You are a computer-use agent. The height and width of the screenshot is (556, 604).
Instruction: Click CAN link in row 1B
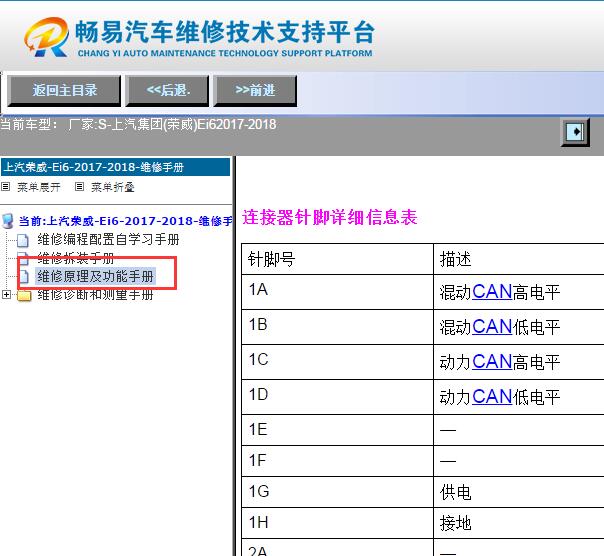(492, 327)
